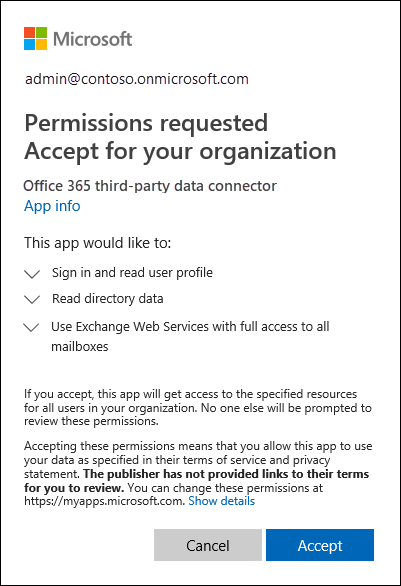401x586 pixels.
Task: Click the Use Exchange Web Services permission text
Action: [190, 336]
